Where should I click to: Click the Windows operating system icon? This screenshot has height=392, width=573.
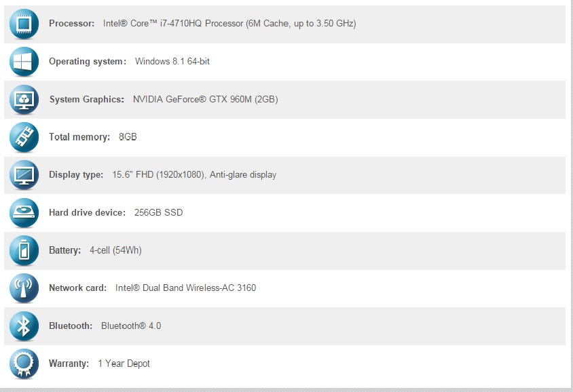24,61
